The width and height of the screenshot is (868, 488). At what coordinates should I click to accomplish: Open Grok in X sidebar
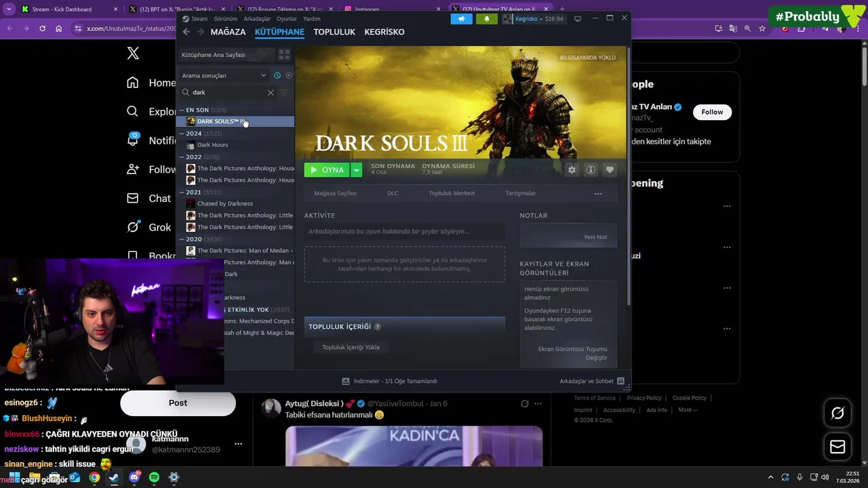coord(149,227)
